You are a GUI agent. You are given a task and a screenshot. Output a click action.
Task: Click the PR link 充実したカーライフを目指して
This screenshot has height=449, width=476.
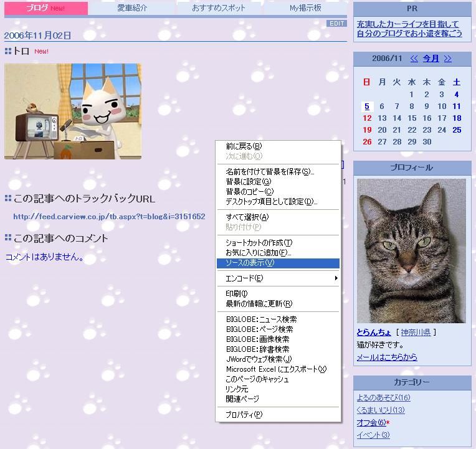407,24
